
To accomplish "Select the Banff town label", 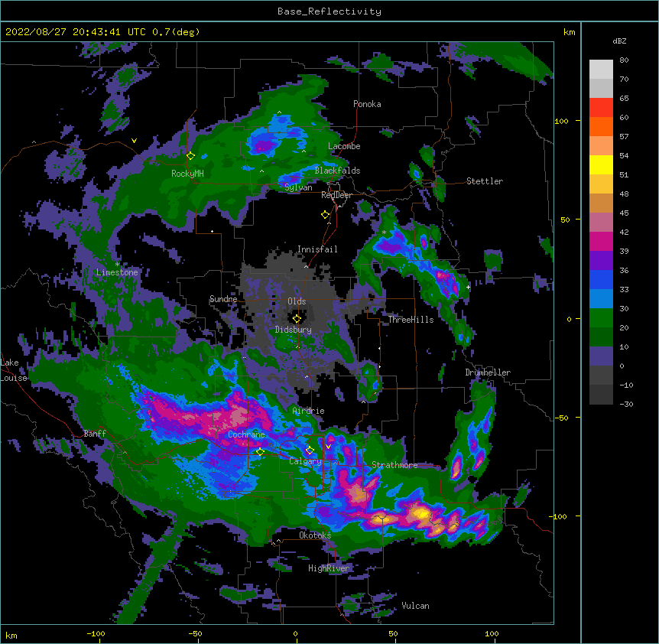I will pos(95,434).
